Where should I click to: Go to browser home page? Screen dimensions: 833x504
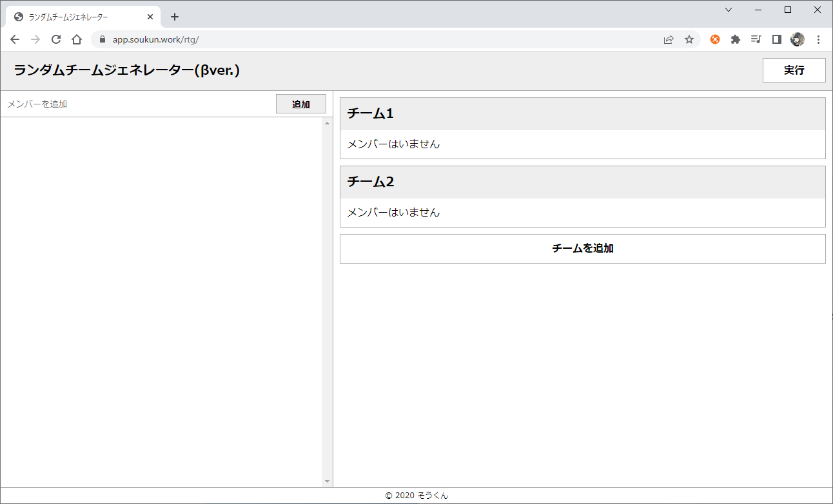point(77,39)
